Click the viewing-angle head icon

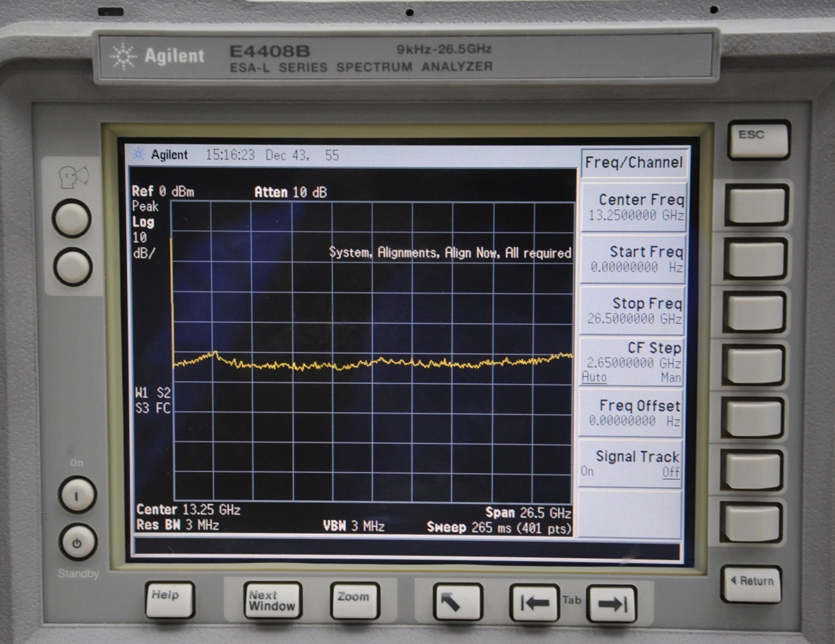(x=73, y=177)
